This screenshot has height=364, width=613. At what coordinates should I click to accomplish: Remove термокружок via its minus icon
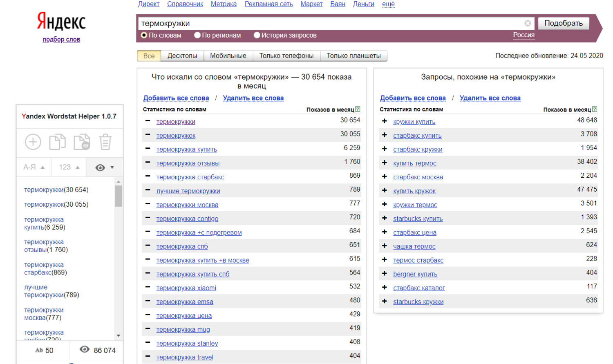coord(148,135)
